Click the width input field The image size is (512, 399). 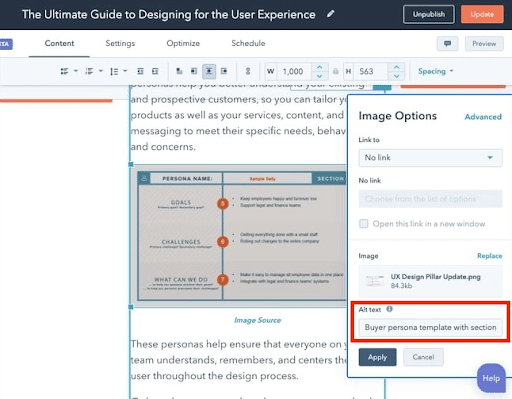click(293, 71)
